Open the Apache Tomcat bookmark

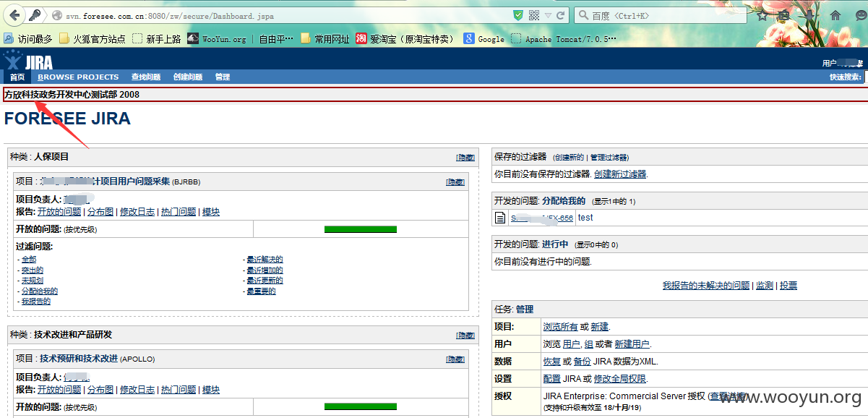(x=564, y=39)
